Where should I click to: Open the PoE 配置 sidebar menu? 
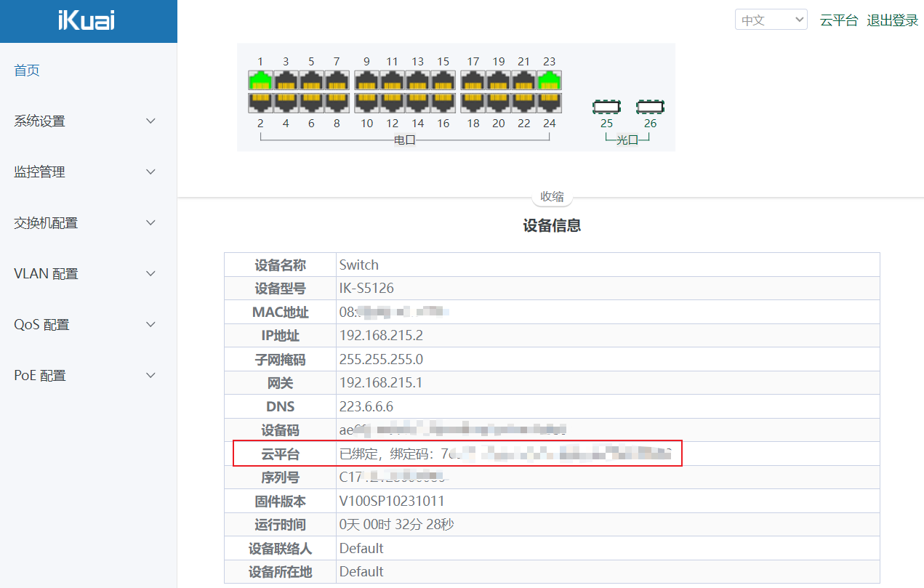(88, 375)
